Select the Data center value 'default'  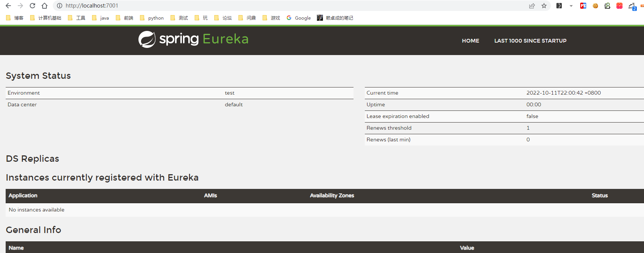click(x=234, y=104)
